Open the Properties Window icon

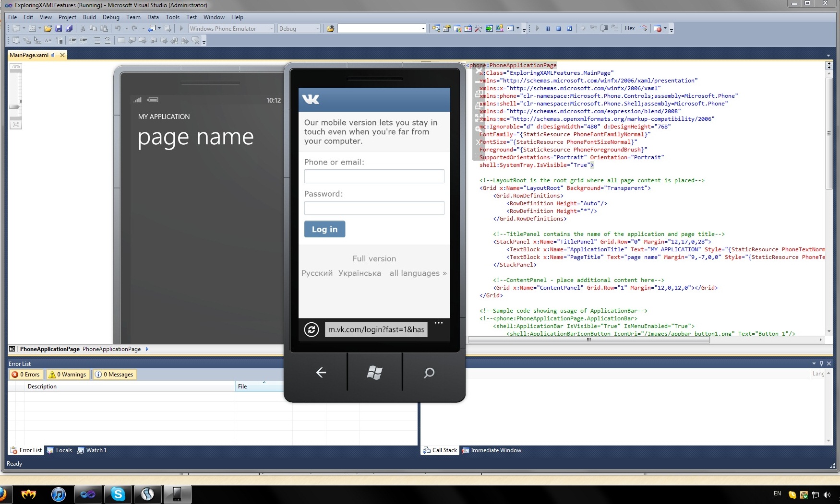[x=447, y=29]
